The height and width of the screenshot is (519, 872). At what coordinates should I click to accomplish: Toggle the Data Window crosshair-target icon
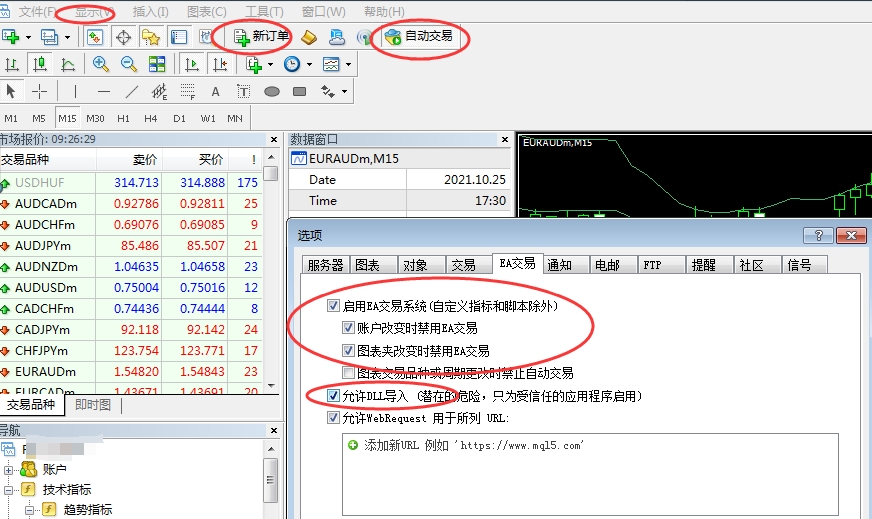(123, 37)
